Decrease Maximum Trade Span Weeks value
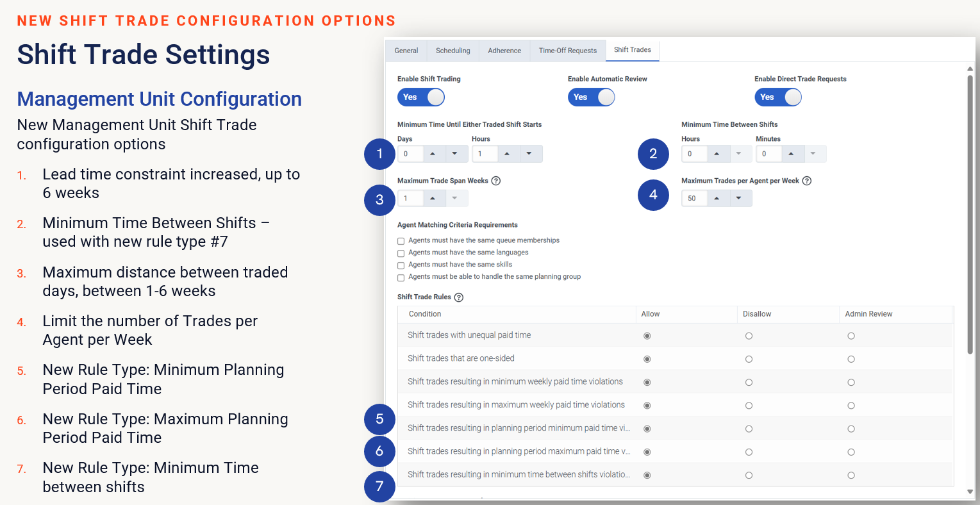Image resolution: width=980 pixels, height=505 pixels. [455, 199]
